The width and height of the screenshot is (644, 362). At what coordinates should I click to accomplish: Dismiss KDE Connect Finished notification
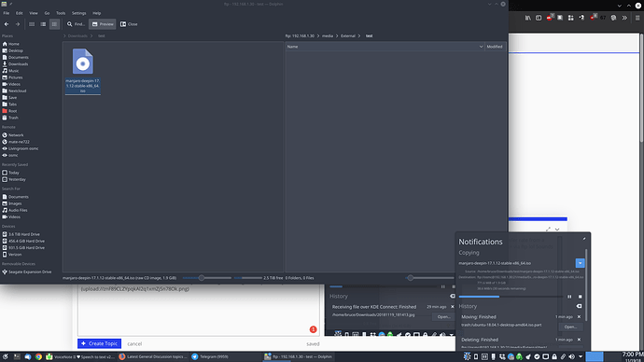pyautogui.click(x=453, y=307)
